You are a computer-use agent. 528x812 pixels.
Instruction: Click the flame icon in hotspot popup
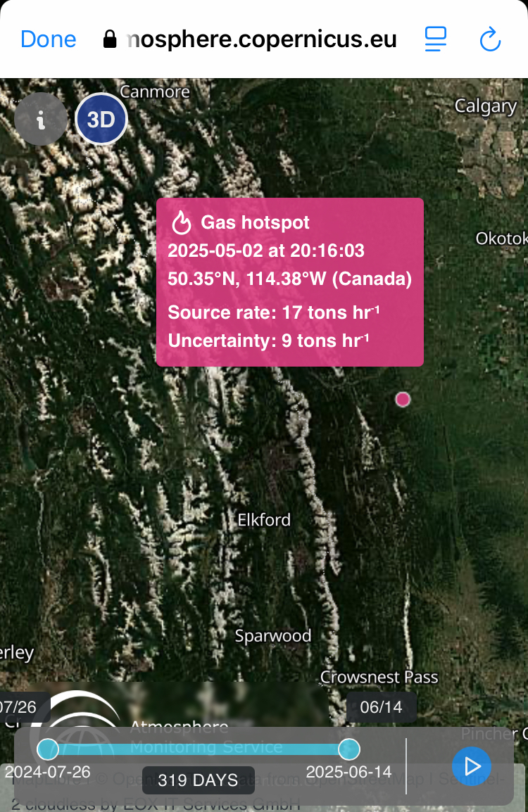182,222
